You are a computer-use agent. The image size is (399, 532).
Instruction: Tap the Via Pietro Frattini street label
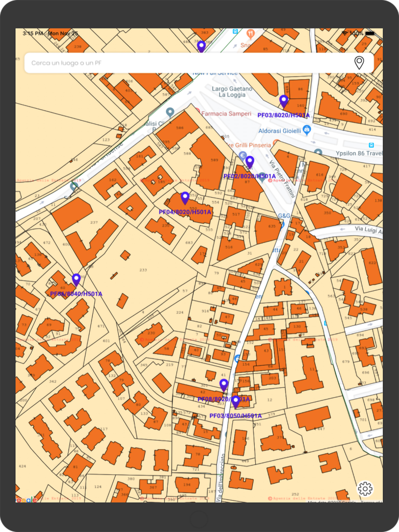(282, 179)
